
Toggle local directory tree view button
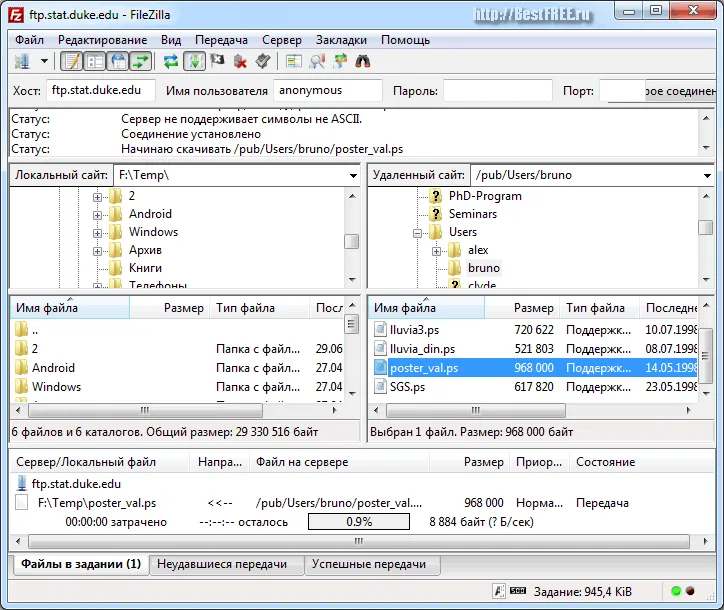point(95,61)
